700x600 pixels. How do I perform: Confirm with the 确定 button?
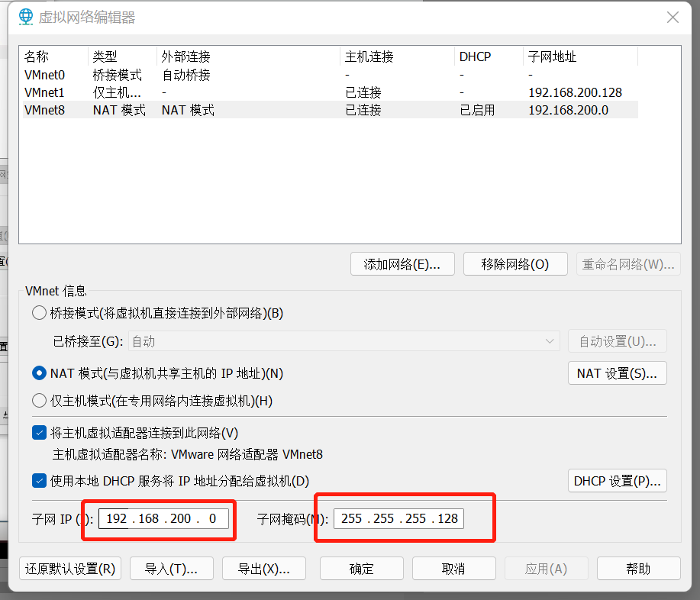362,569
